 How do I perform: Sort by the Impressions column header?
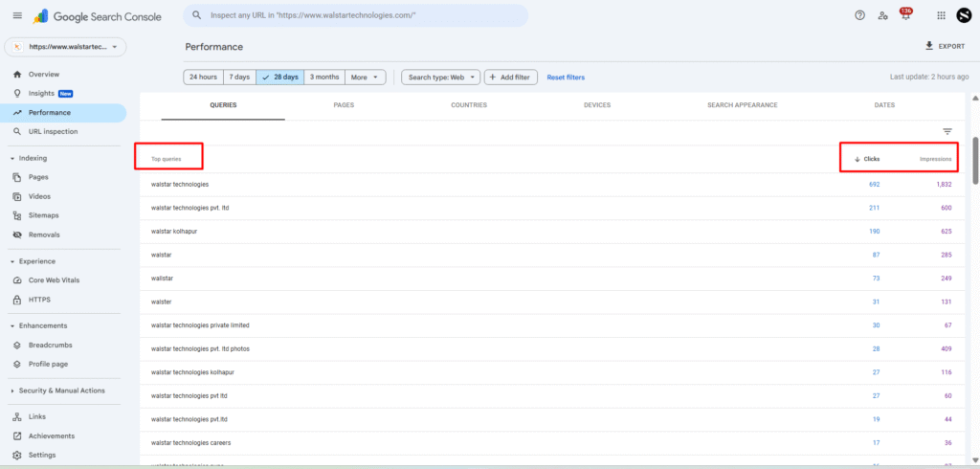pyautogui.click(x=936, y=159)
